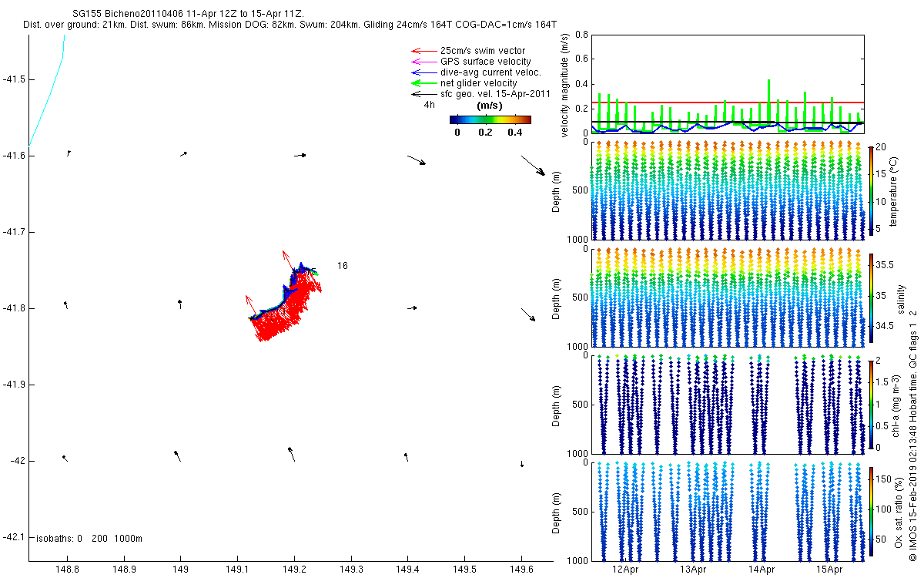Screen dimensions: 924x578
Task: Click the map longitude tick '149.1'
Action: click(237, 570)
